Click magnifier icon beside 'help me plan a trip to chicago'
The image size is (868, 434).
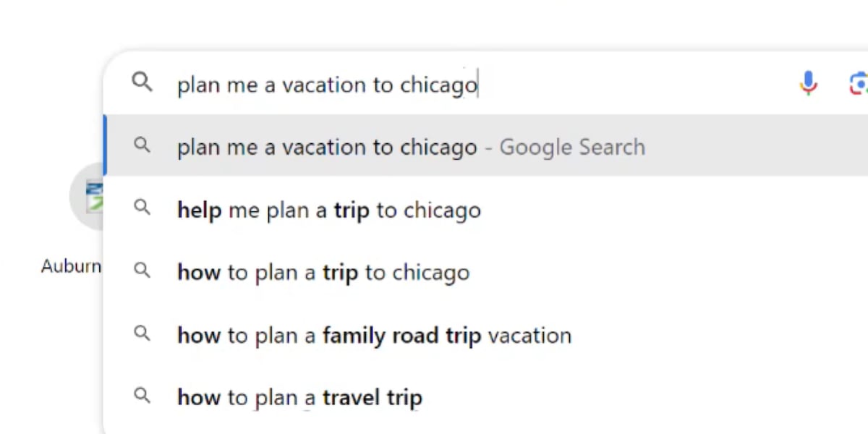pos(142,208)
